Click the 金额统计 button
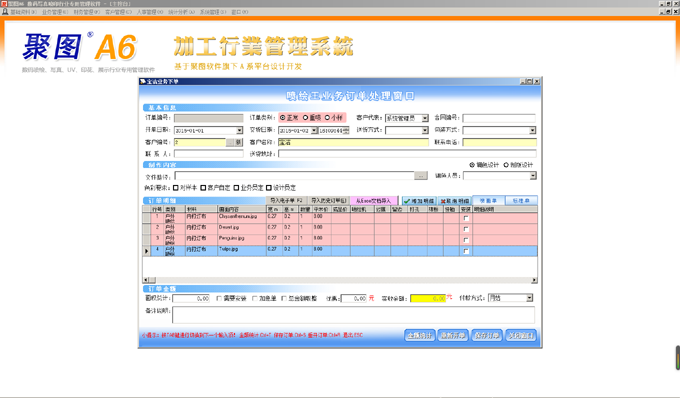This screenshot has height=398, width=680. (x=420, y=336)
